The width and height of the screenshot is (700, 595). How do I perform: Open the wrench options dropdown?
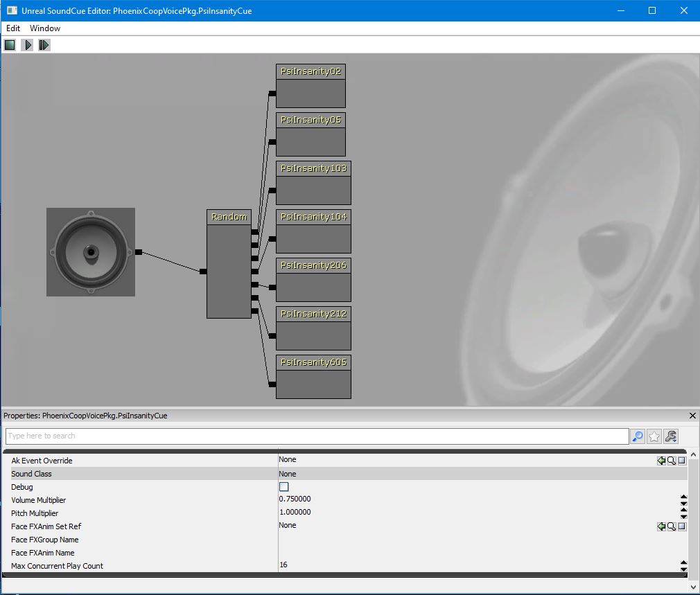670,436
